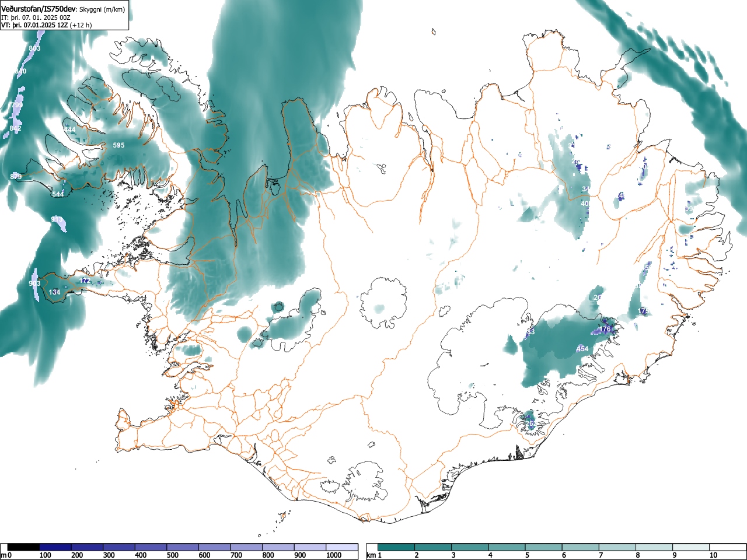Click the 544 value on the map
747x560 pixels.
58,194
